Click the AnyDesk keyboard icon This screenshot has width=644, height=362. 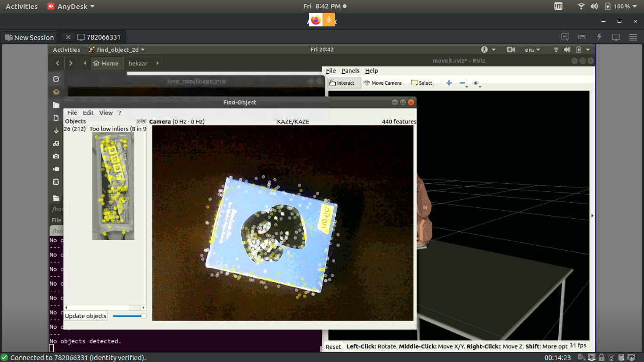point(582,37)
